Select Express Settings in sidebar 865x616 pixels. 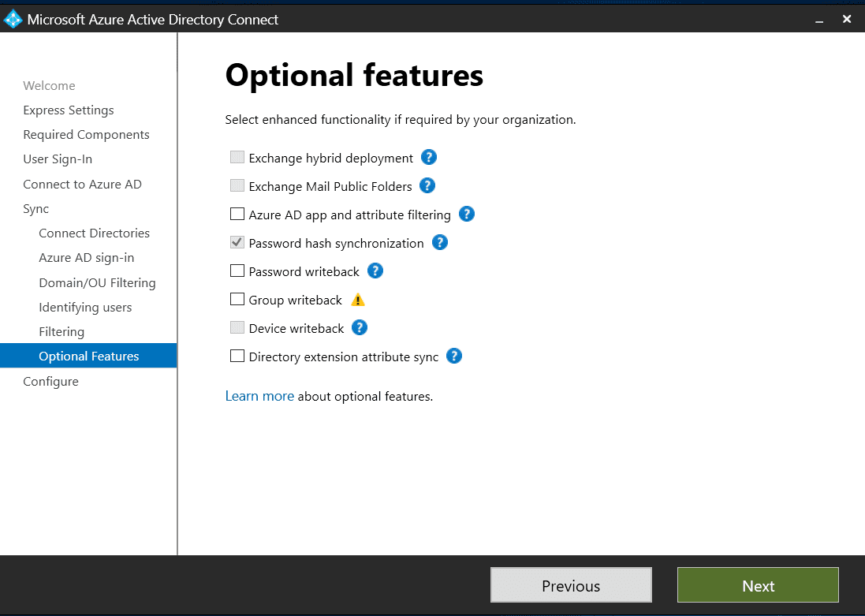(x=69, y=110)
